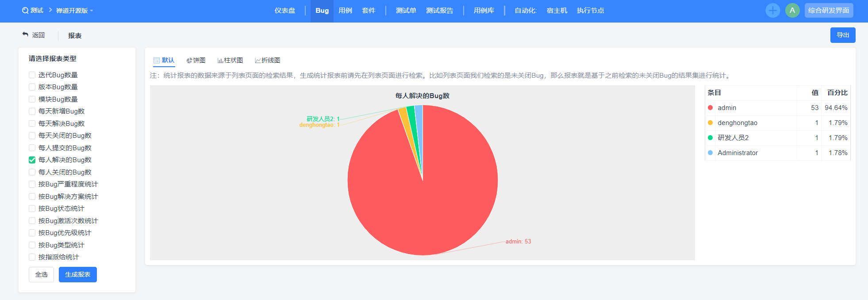The image size is (868, 300).
Task: Select the 柱状图 bar chart icon tab
Action: (230, 61)
